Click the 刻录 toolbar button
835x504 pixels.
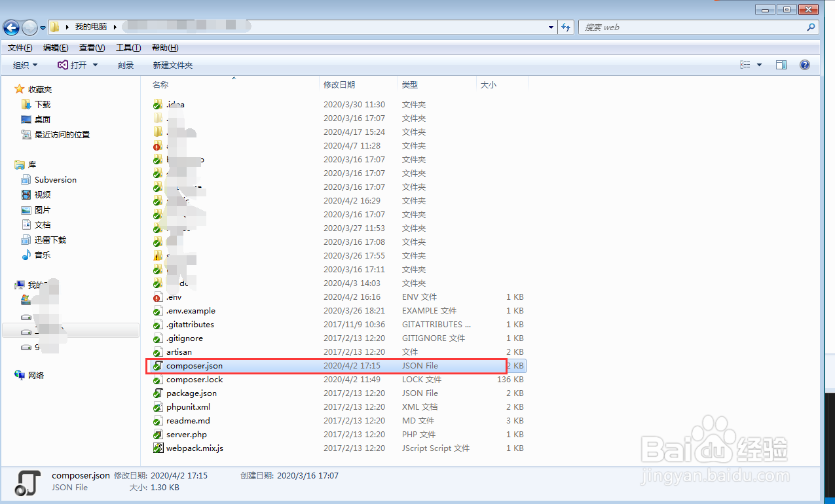[126, 65]
